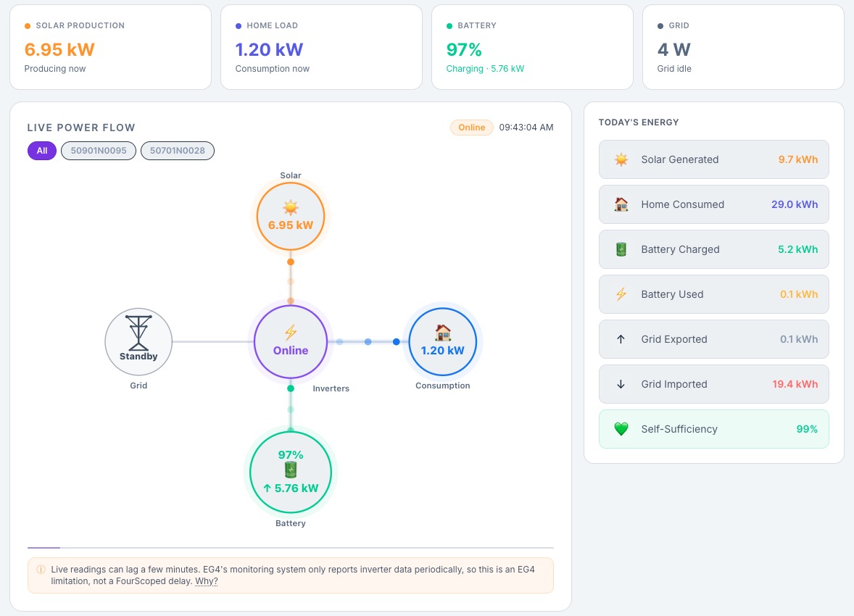The image size is (854, 616).
Task: Click the lightning icon beside Battery Used
Action: point(621,294)
